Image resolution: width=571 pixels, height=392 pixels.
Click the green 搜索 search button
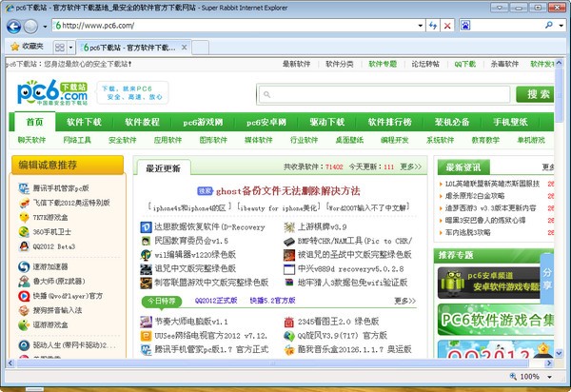pyautogui.click(x=535, y=94)
